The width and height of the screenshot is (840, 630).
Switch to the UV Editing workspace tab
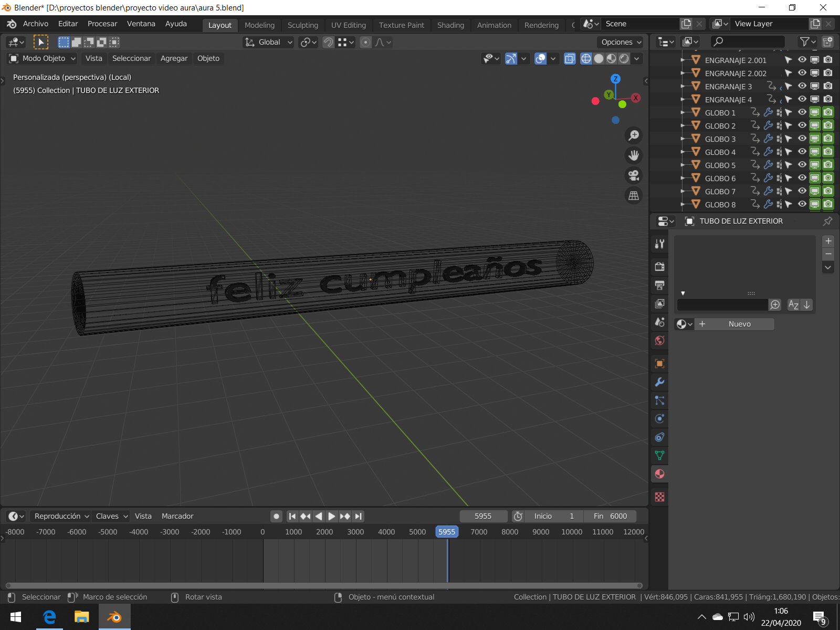coord(349,25)
